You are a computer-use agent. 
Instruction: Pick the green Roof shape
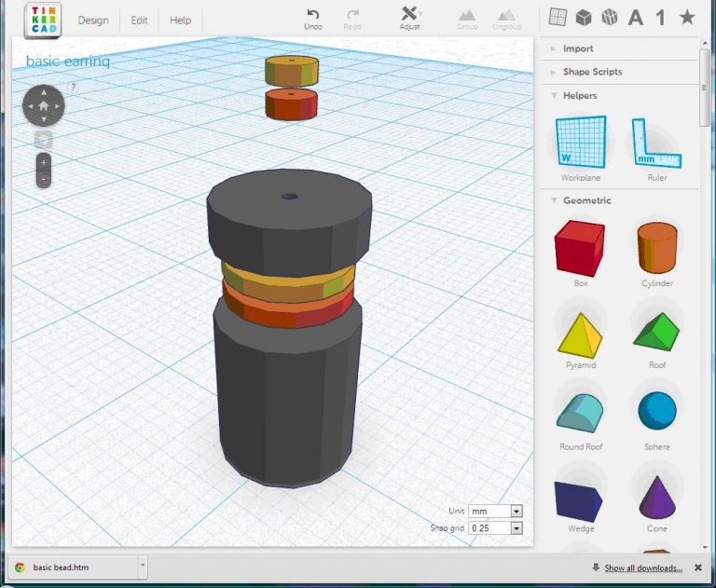(656, 330)
